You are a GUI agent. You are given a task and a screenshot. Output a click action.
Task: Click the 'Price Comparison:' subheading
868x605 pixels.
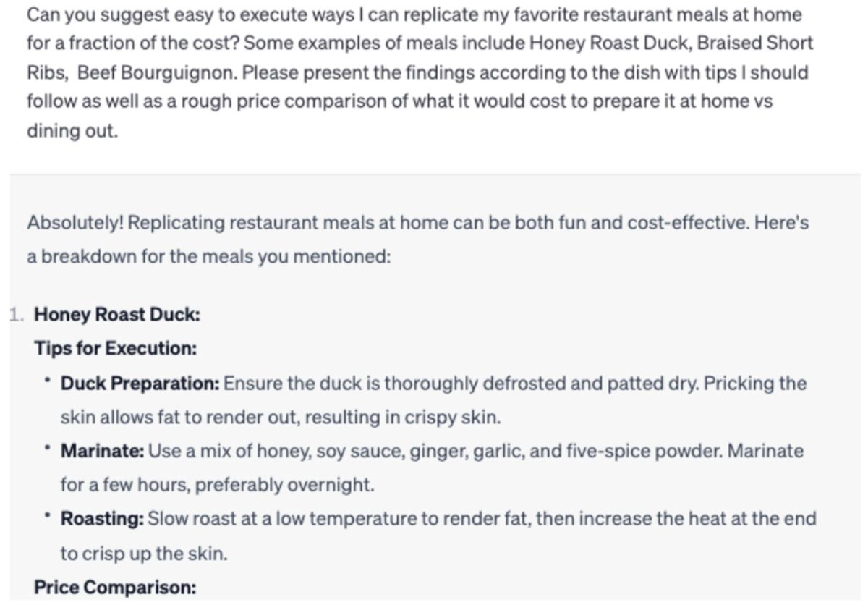[115, 587]
